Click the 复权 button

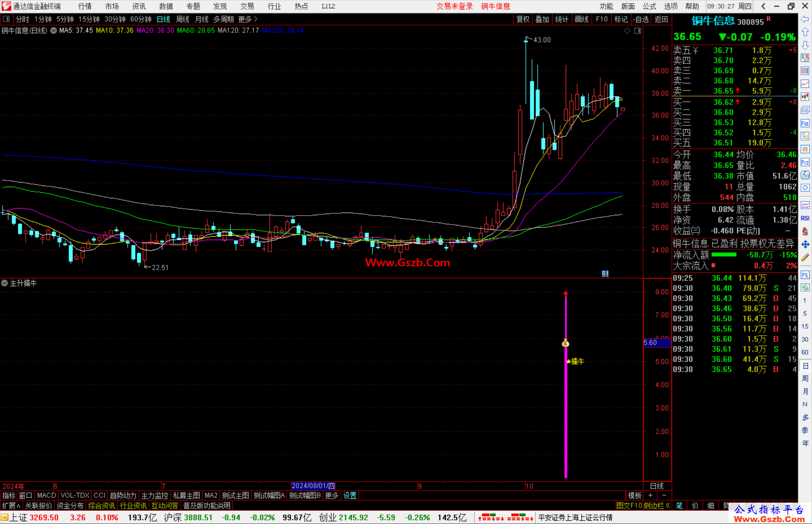[x=523, y=19]
